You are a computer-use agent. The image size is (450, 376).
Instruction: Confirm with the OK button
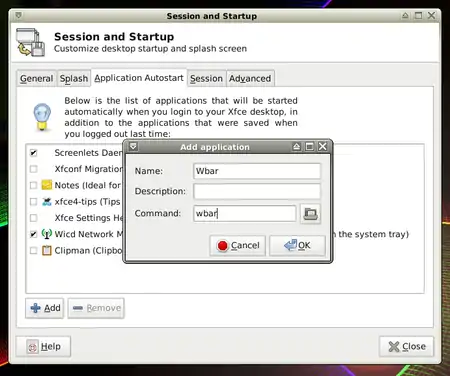point(297,246)
